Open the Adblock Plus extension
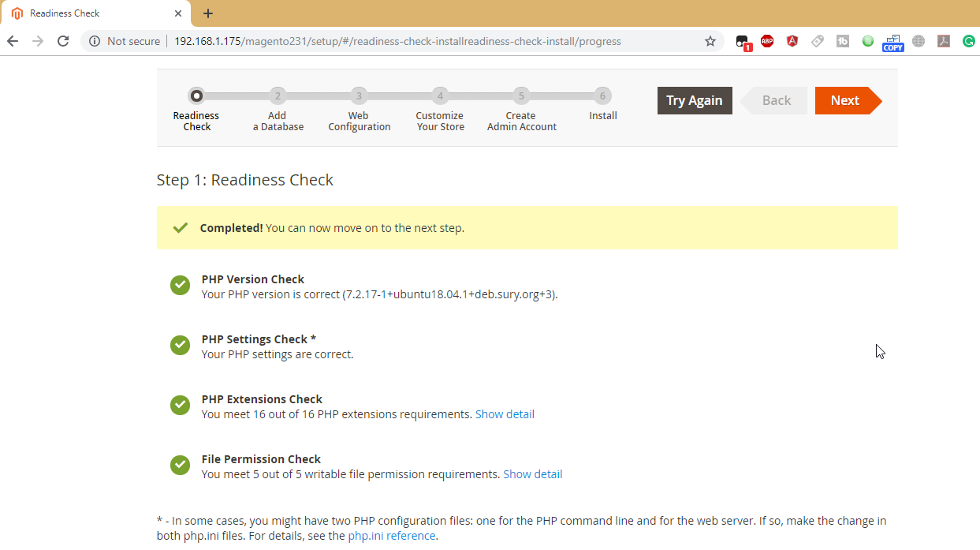 click(767, 41)
